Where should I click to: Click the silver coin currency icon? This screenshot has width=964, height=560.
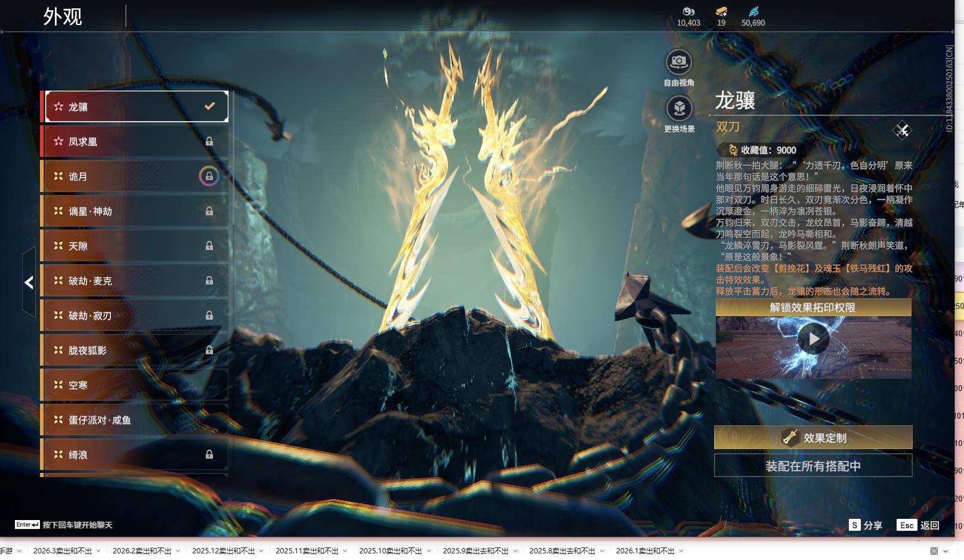688,11
